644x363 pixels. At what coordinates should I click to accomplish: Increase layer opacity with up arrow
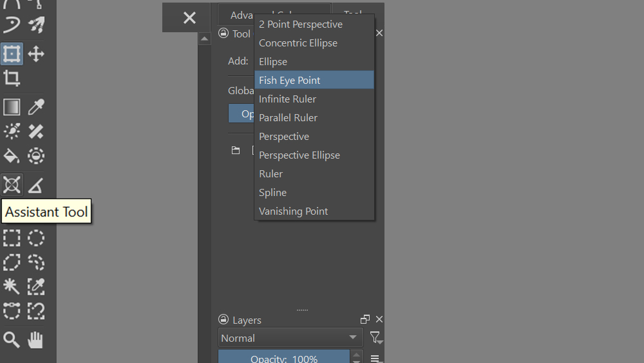coord(357,354)
